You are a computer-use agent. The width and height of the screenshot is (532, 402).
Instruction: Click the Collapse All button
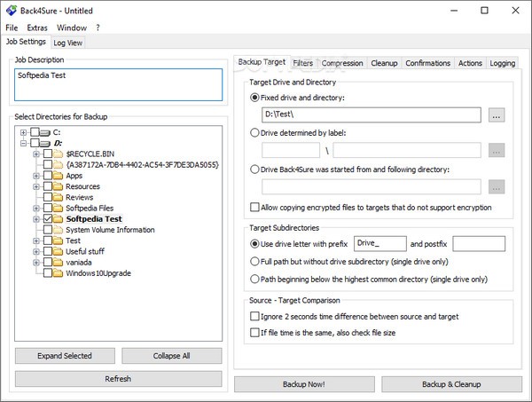tap(172, 356)
